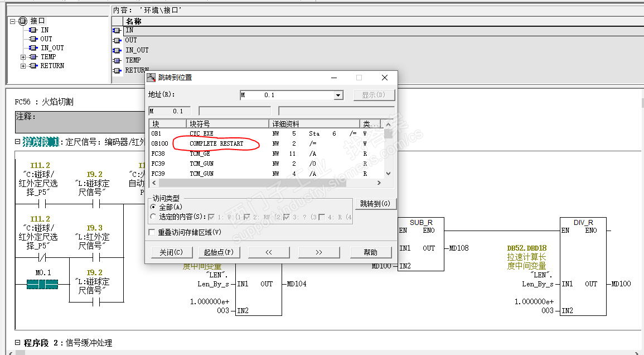Click the 块 column header
This screenshot has height=355, width=644.
(x=168, y=124)
